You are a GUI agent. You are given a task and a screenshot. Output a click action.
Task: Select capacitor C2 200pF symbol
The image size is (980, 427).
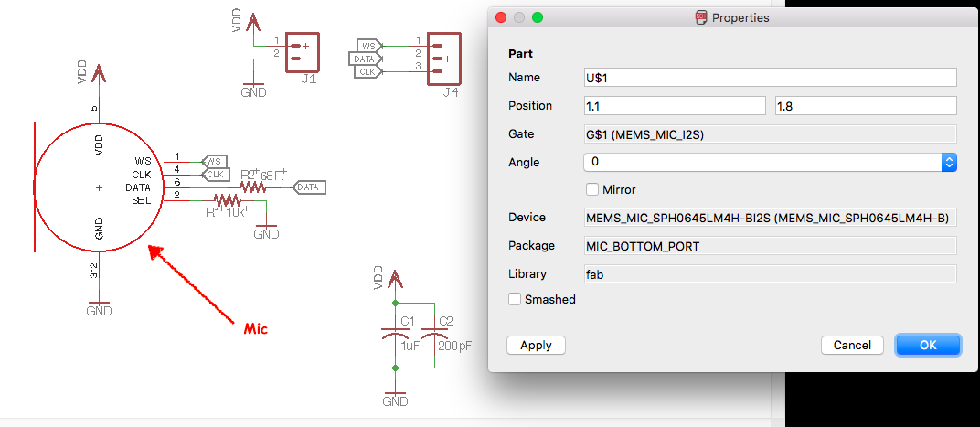coord(433,335)
